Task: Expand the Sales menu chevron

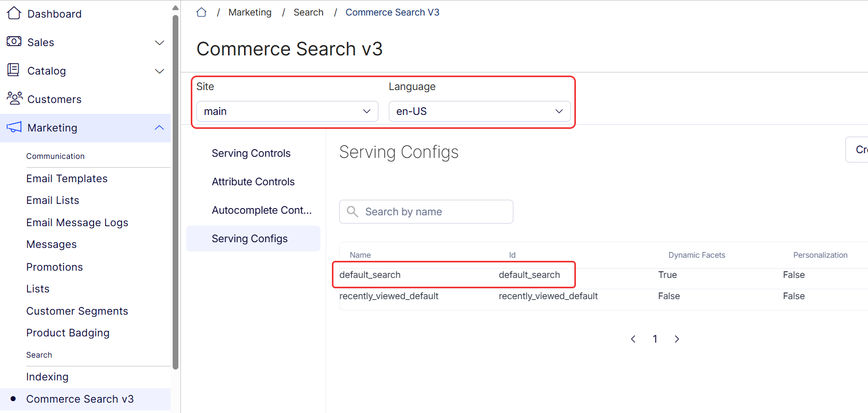Action: click(x=160, y=42)
